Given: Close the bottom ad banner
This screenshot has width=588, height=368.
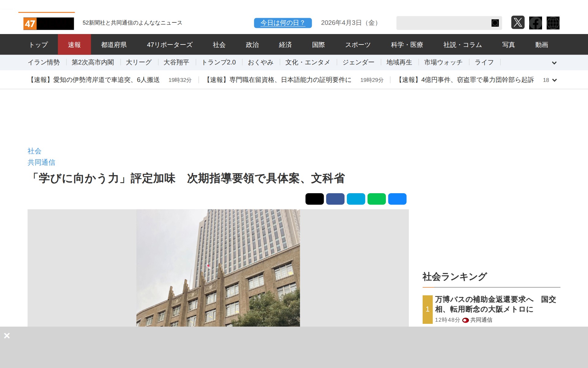Looking at the screenshot, I should 7,335.
